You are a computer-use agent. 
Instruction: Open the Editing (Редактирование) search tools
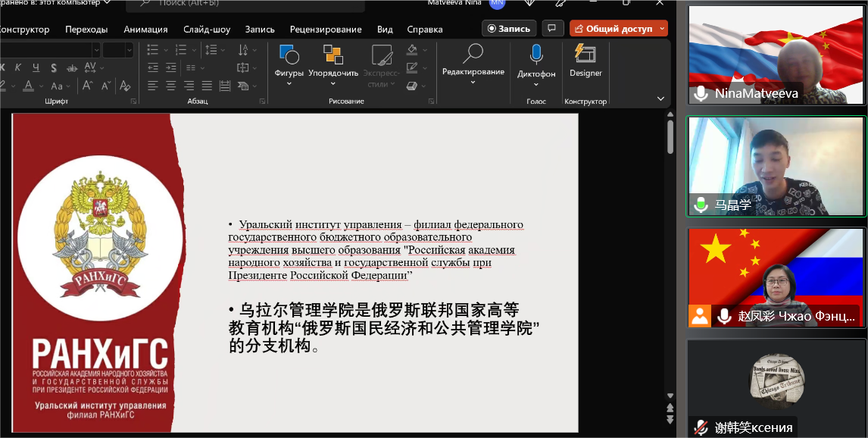473,64
